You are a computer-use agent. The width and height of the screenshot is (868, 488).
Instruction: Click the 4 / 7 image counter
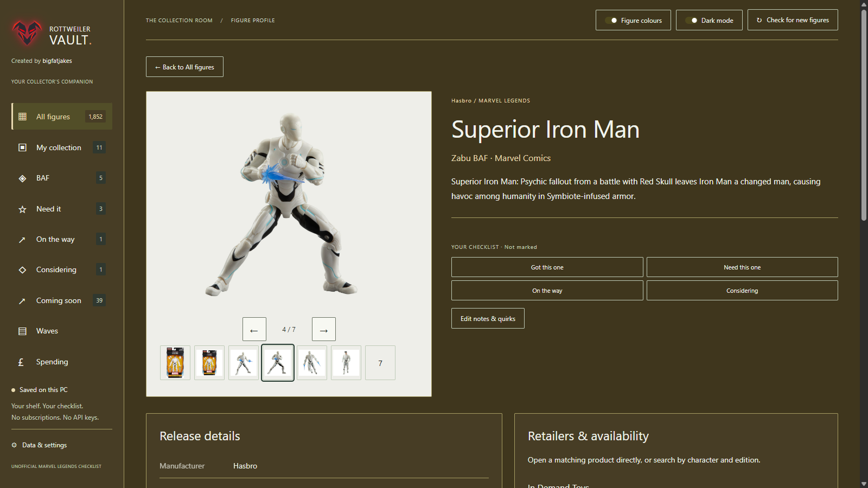tap(289, 330)
